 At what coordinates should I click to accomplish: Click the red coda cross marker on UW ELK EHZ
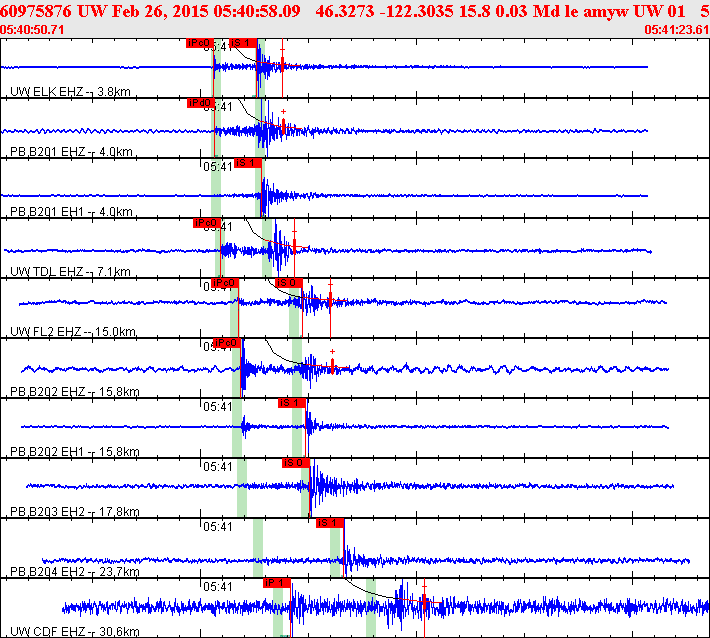[x=282, y=49]
